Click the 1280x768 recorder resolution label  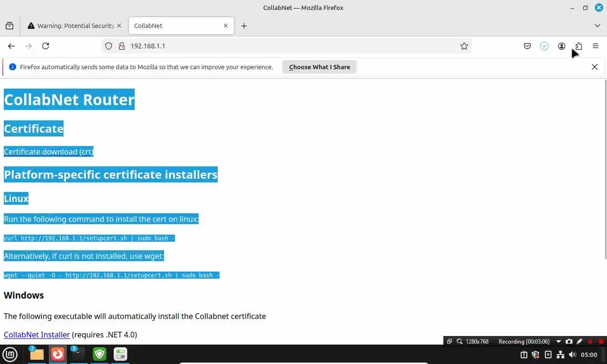[477, 341]
